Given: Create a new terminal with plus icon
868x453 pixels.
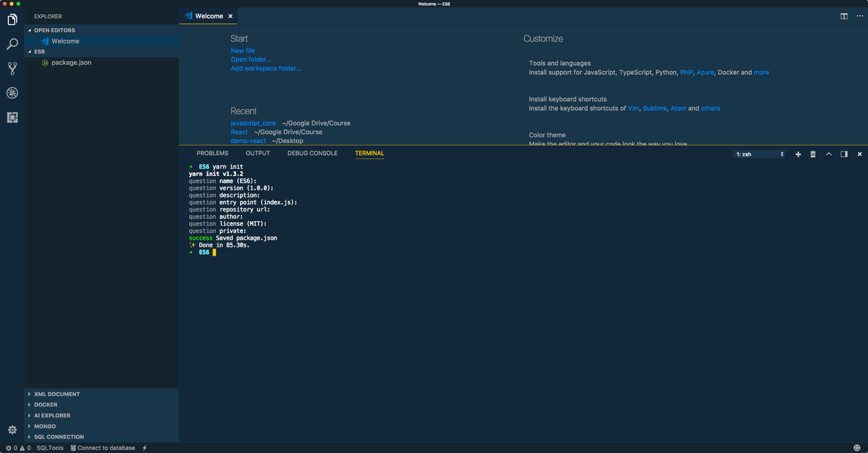Looking at the screenshot, I should click(x=798, y=154).
